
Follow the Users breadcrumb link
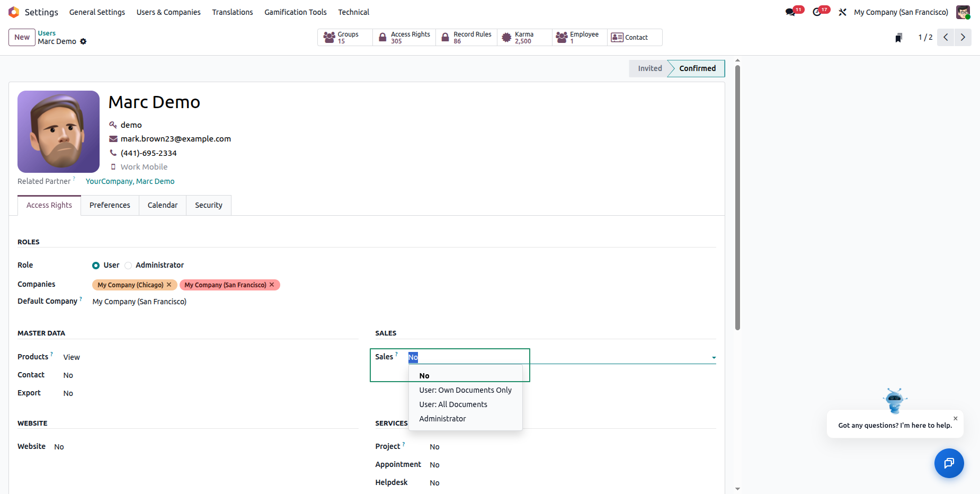[47, 33]
